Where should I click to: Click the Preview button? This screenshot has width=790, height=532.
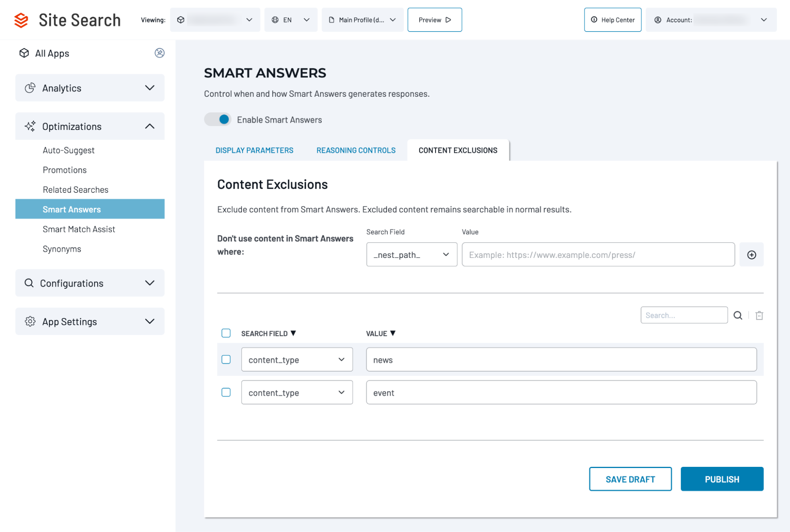435,20
